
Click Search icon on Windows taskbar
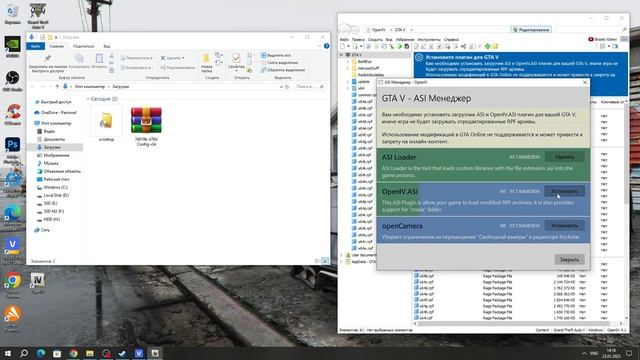(x=24, y=353)
